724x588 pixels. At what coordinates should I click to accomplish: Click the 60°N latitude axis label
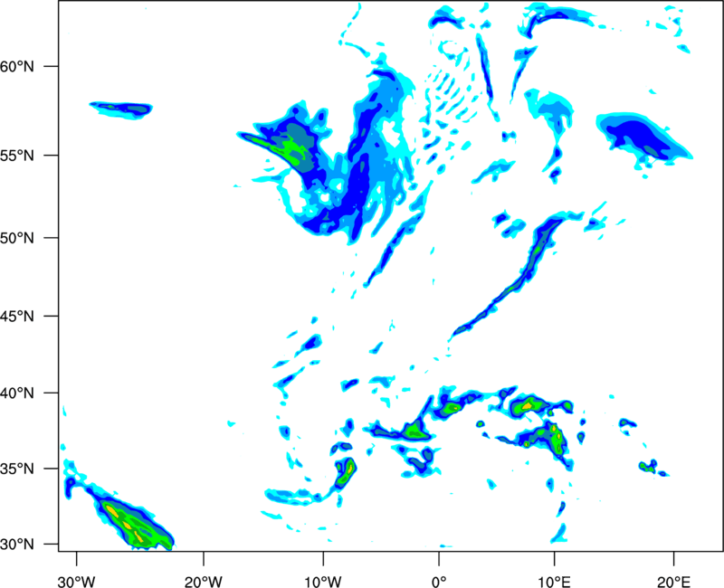pos(17,66)
